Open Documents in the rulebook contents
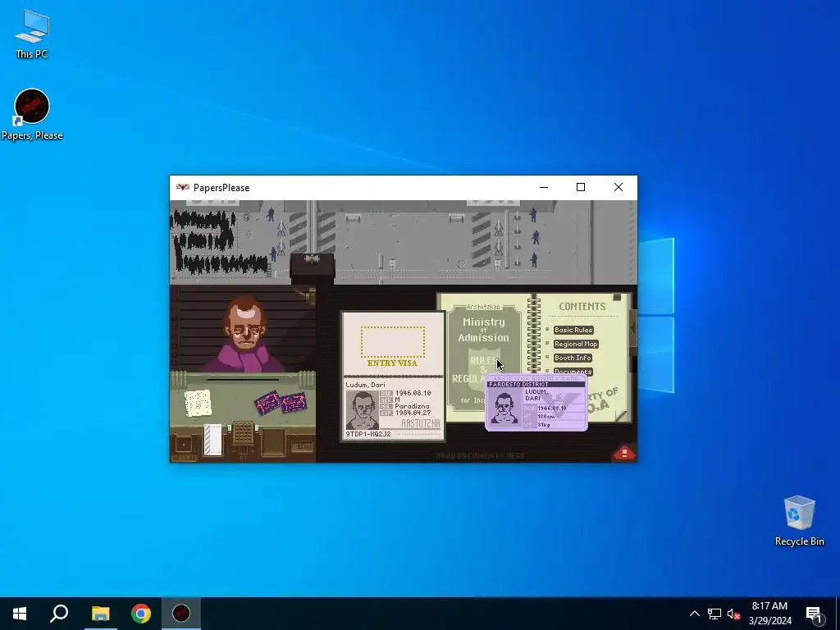This screenshot has width=840, height=630. coord(573,371)
